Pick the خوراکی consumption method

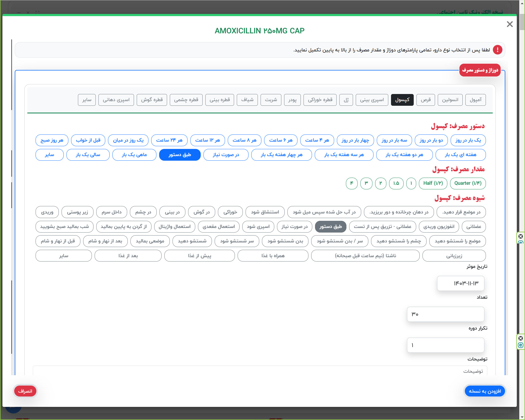coord(230,212)
